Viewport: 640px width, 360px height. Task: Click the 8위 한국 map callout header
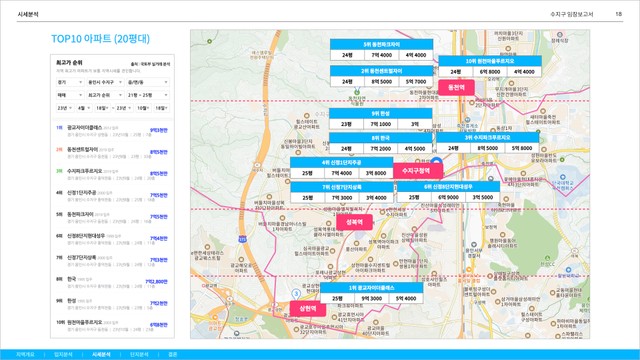pos(380,138)
